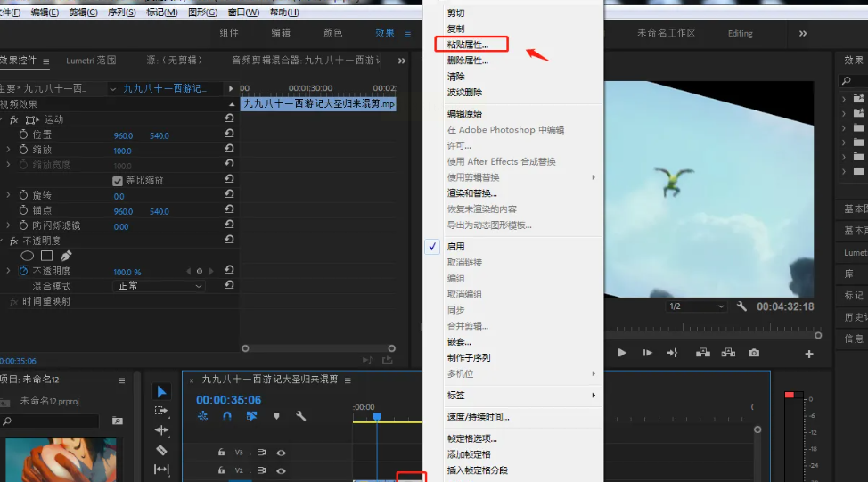Open the 序列(S) menu
This screenshot has height=482, width=868.
click(122, 12)
